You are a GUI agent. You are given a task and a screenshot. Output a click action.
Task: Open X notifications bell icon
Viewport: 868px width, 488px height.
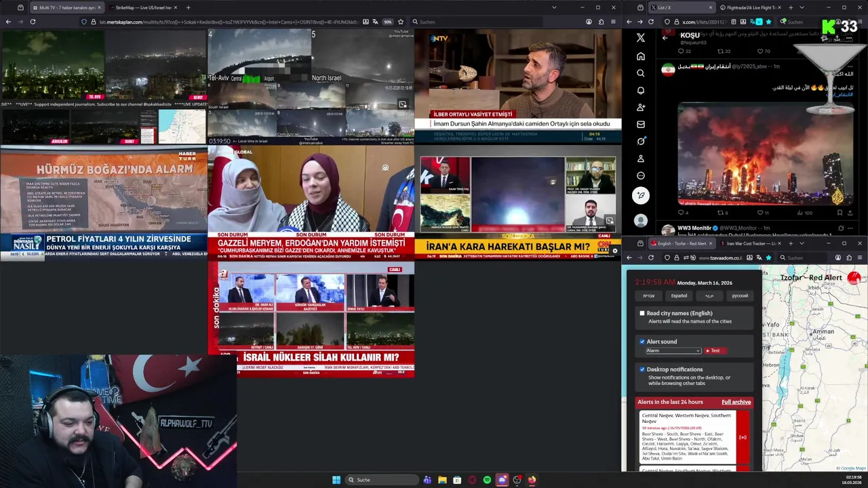point(641,90)
